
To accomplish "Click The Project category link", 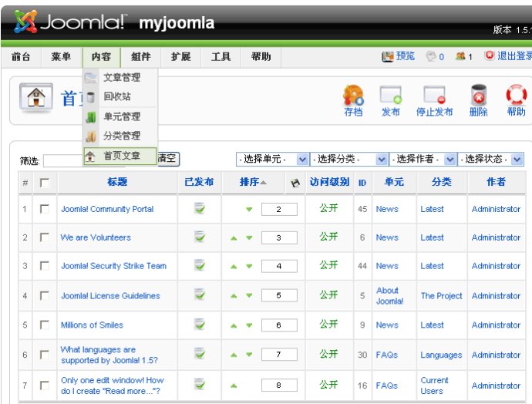I will pyautogui.click(x=442, y=296).
